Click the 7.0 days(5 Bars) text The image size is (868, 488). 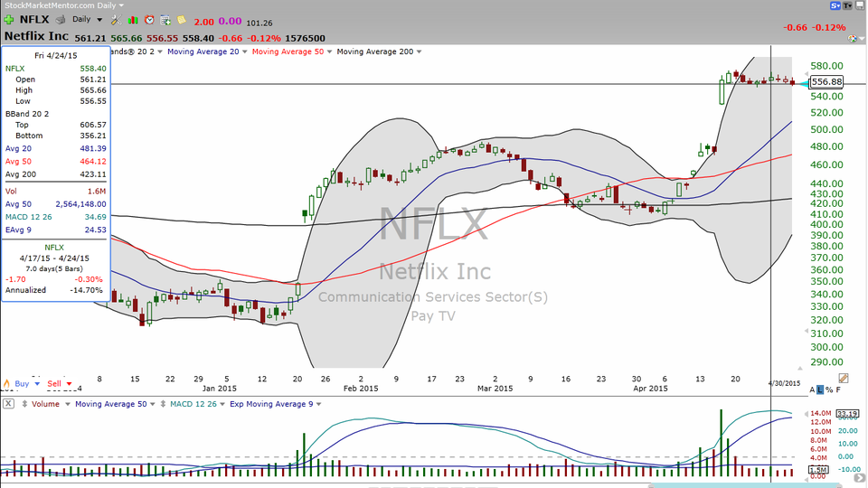[54, 269]
